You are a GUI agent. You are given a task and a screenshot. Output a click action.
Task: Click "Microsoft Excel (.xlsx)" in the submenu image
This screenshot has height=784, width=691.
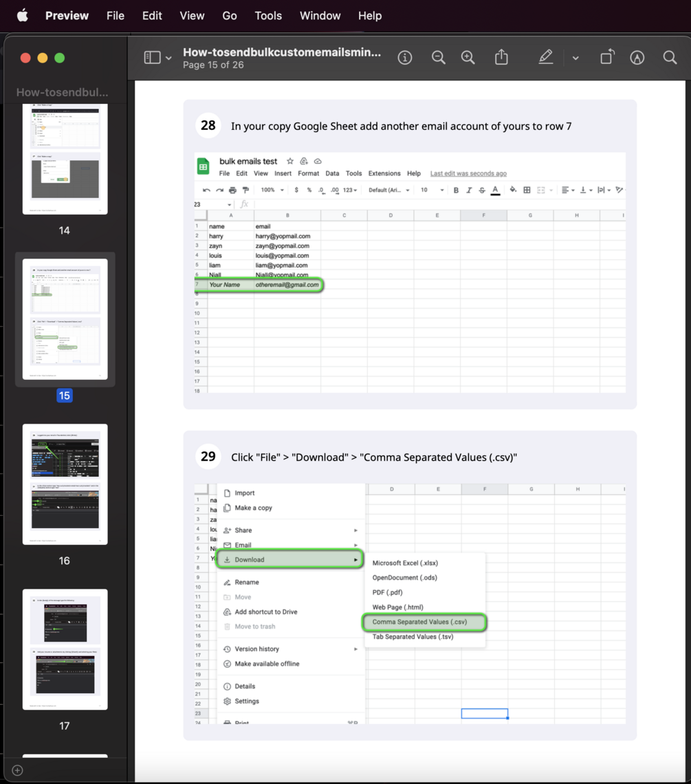point(405,563)
